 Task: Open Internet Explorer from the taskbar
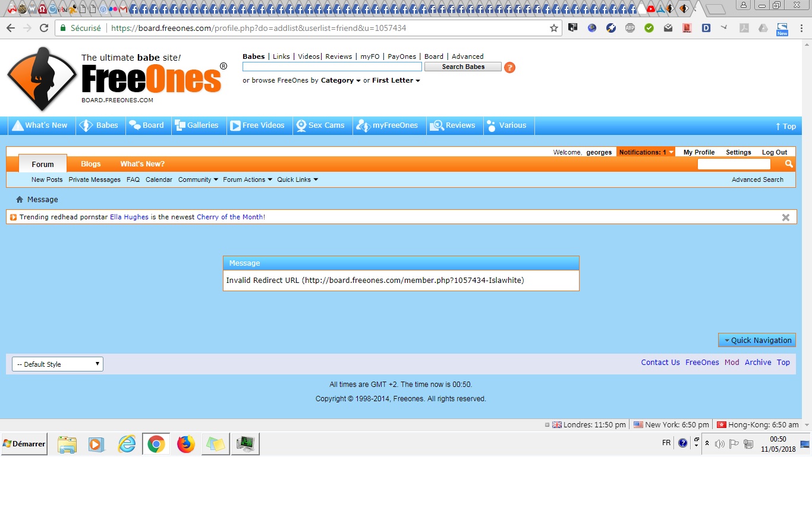click(x=127, y=444)
